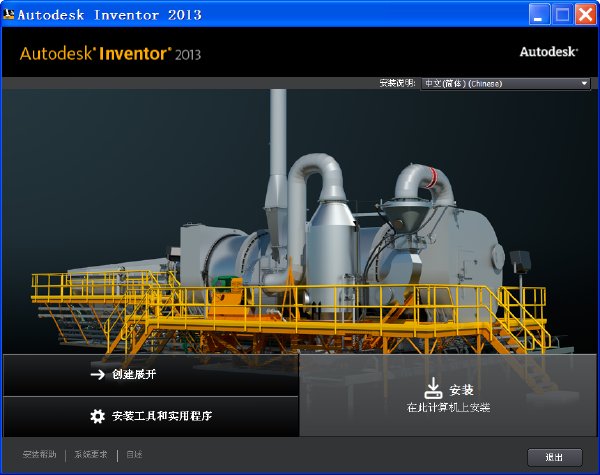The width and height of the screenshot is (600, 475).
Task: Choose the 创建展开 create deployment option
Action: pyautogui.click(x=151, y=375)
